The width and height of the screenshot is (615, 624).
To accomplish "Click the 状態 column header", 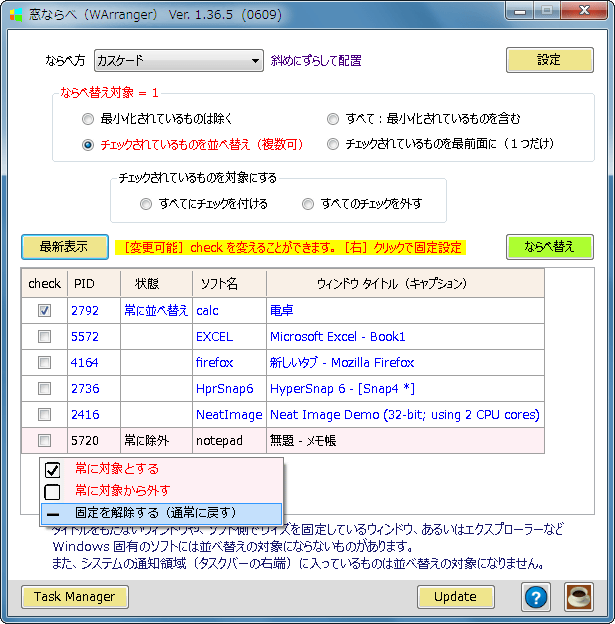I will pyautogui.click(x=156, y=283).
